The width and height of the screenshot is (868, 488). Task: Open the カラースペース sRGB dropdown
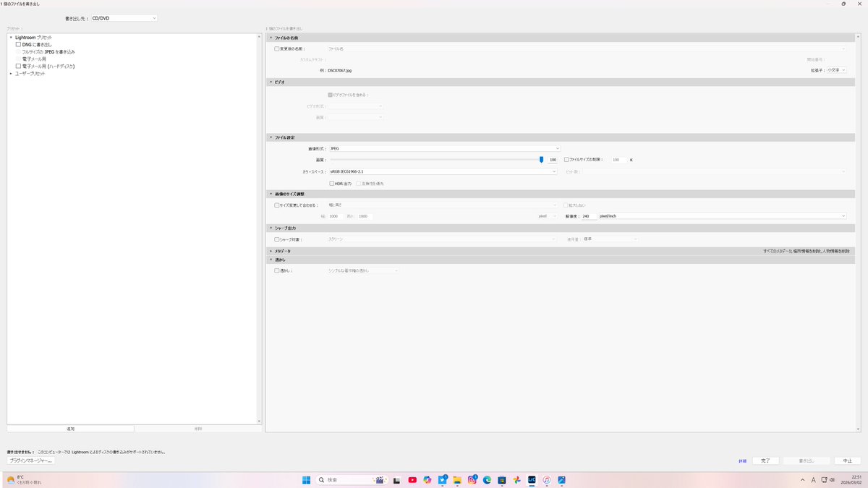pyautogui.click(x=443, y=171)
